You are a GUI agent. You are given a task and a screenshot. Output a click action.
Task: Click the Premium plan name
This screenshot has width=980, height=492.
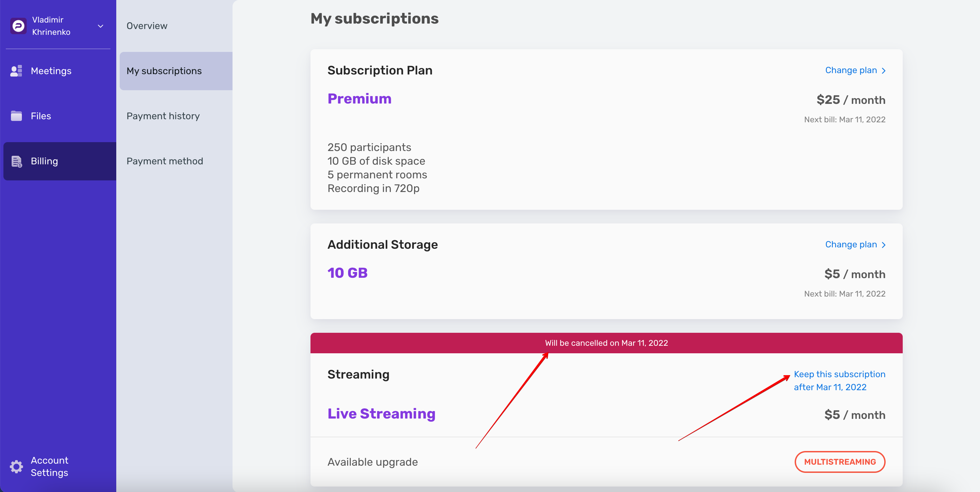359,98
